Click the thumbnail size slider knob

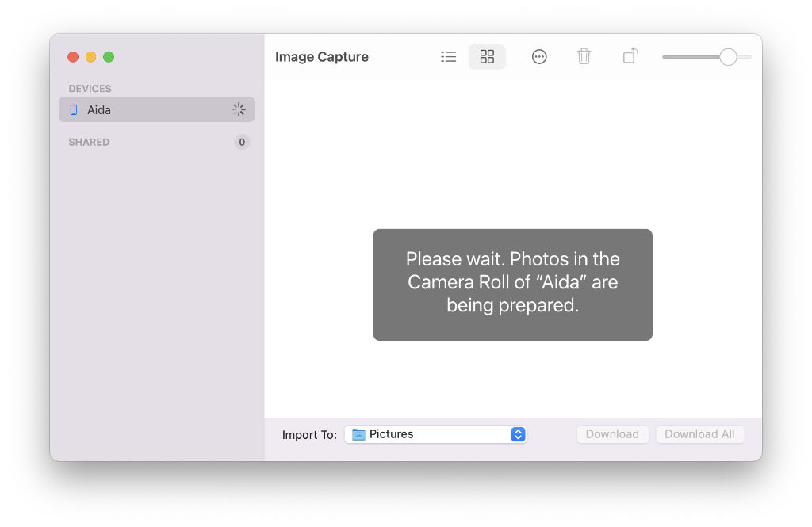pyautogui.click(x=728, y=57)
